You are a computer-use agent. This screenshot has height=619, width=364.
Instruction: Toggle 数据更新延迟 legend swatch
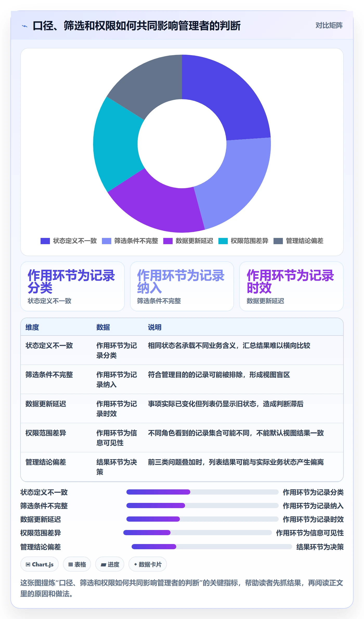(168, 241)
